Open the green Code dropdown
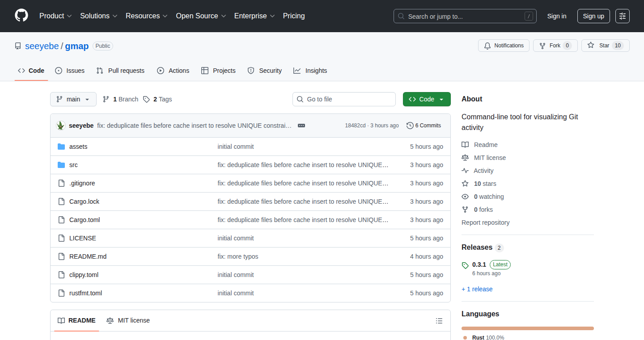Screen dimensions: 644x340 pos(427,99)
